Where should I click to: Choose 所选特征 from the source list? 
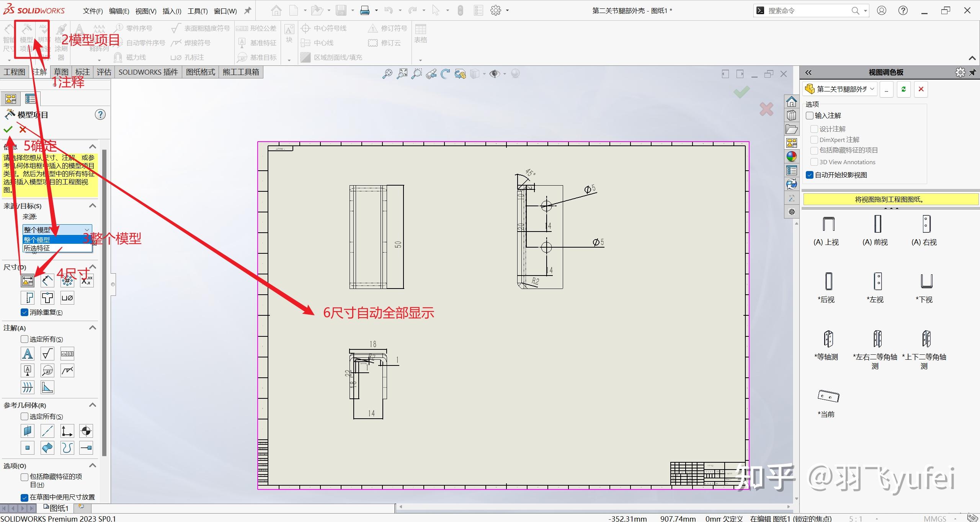pyautogui.click(x=57, y=248)
